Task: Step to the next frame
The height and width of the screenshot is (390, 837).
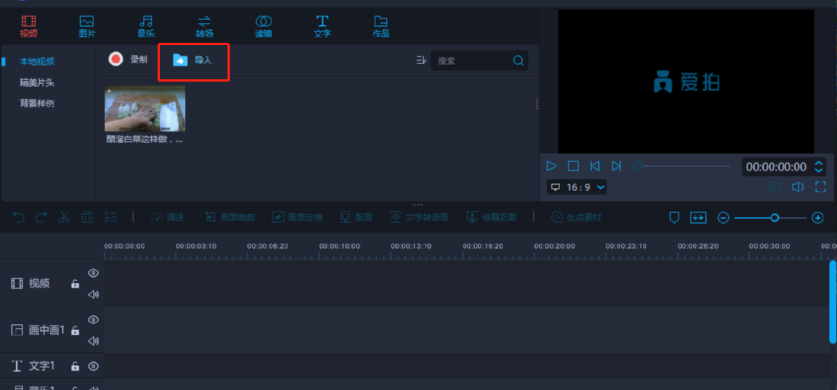Action: (616, 166)
